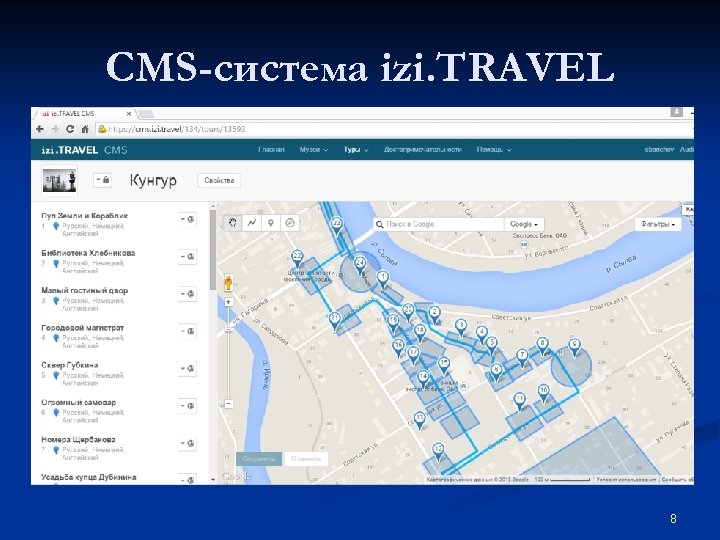Open actions dropdown for Малый гостиный двор

(x=187, y=293)
